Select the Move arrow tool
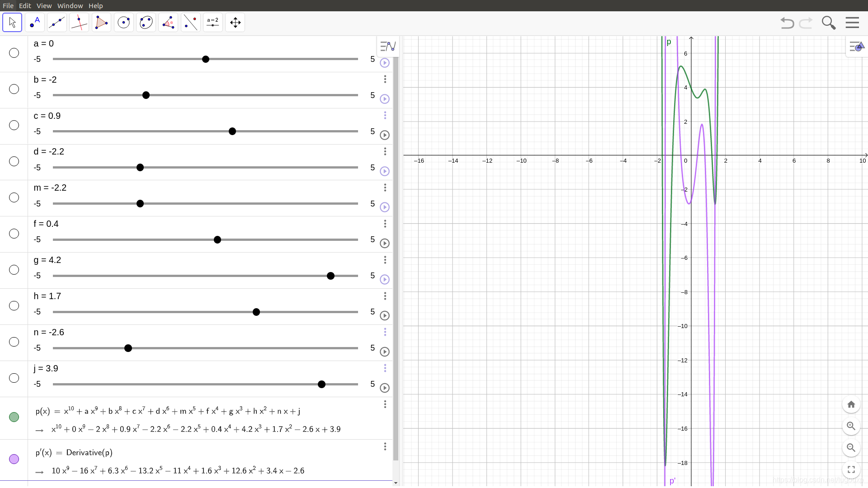The image size is (868, 488). click(12, 23)
